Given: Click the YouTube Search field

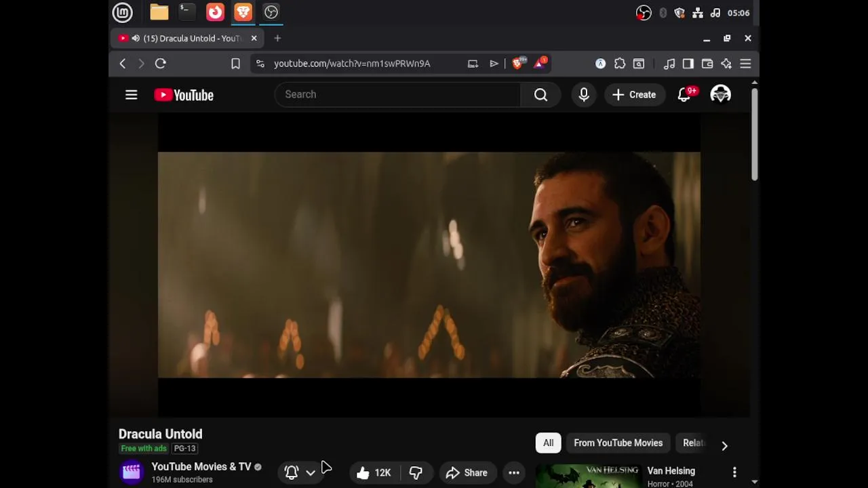Looking at the screenshot, I should (397, 95).
